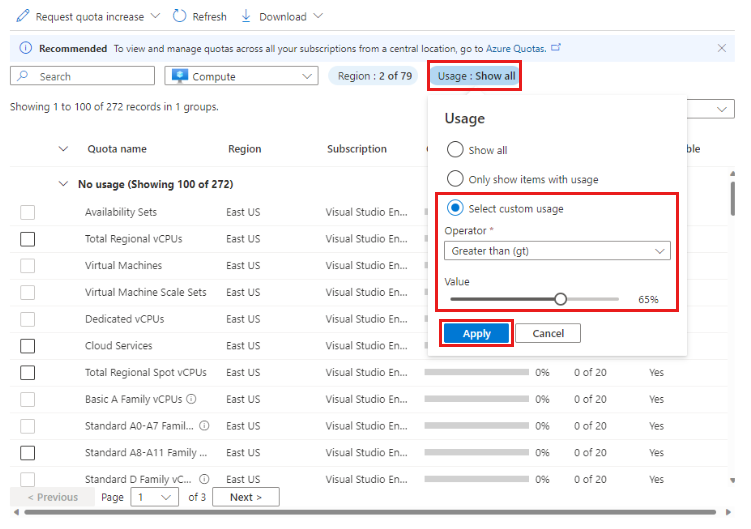This screenshot has height=529, width=751.
Task: Dismiss the Recommended banner with X
Action: point(722,48)
